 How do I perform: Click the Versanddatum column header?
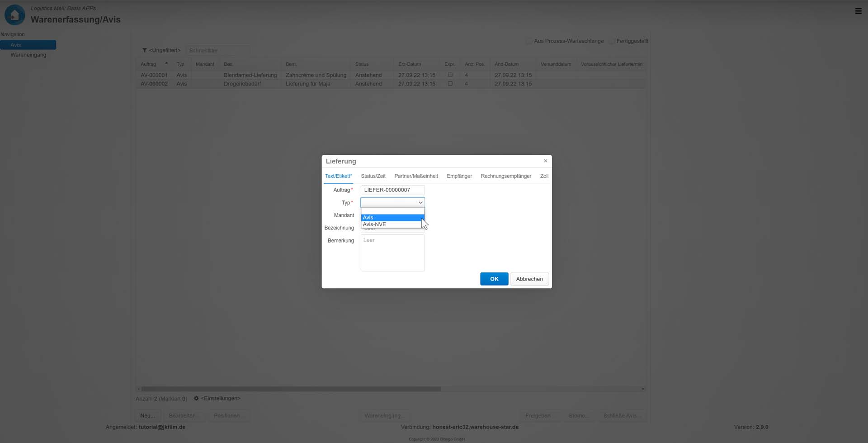tap(556, 64)
